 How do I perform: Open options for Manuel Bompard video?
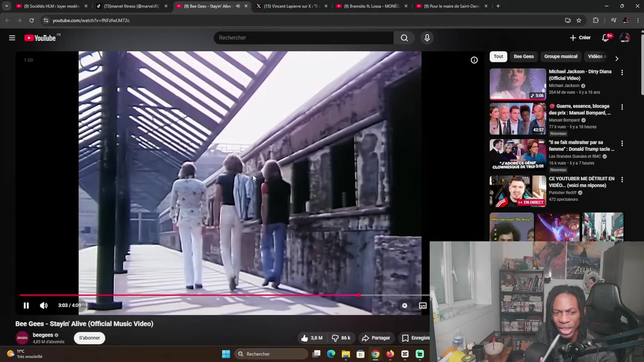click(x=622, y=107)
